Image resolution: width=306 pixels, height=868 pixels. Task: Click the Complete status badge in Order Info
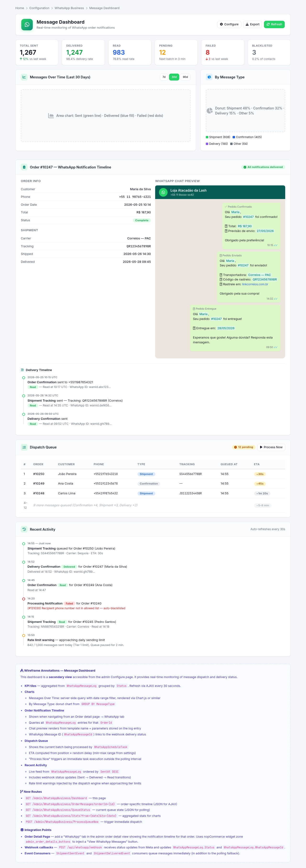[x=142, y=220]
